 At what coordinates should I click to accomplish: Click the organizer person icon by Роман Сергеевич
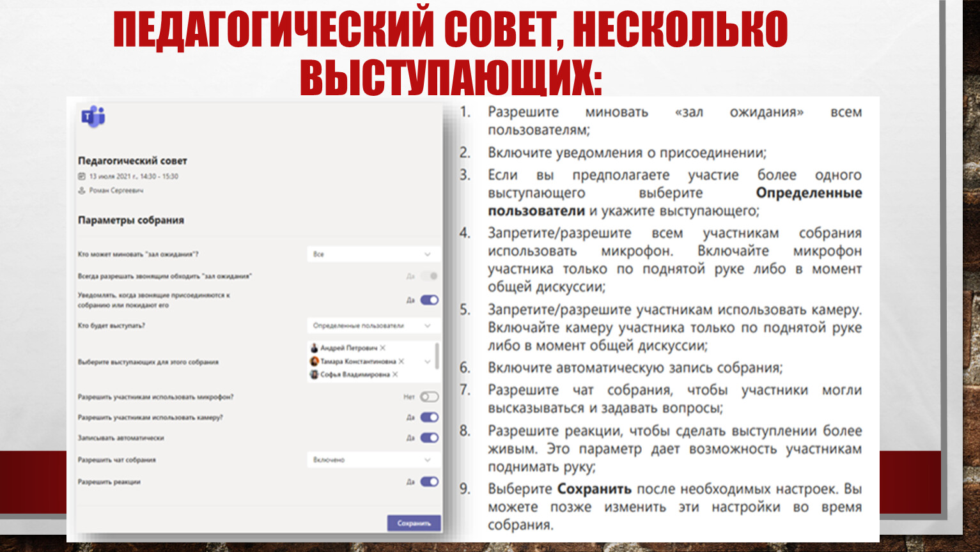(82, 190)
